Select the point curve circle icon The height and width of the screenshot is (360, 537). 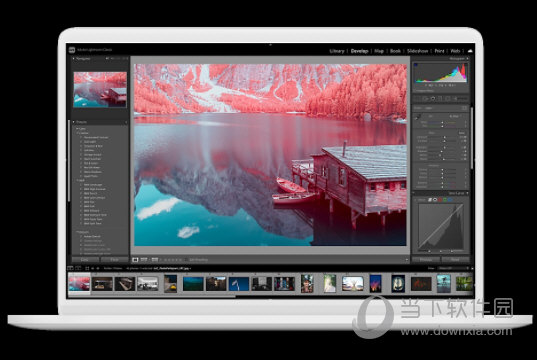click(x=435, y=200)
